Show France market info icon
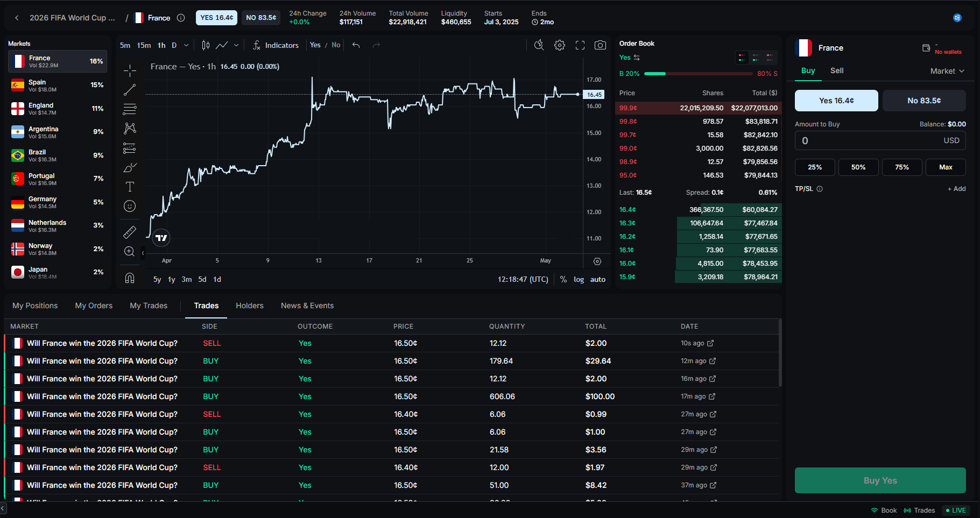 pos(181,18)
